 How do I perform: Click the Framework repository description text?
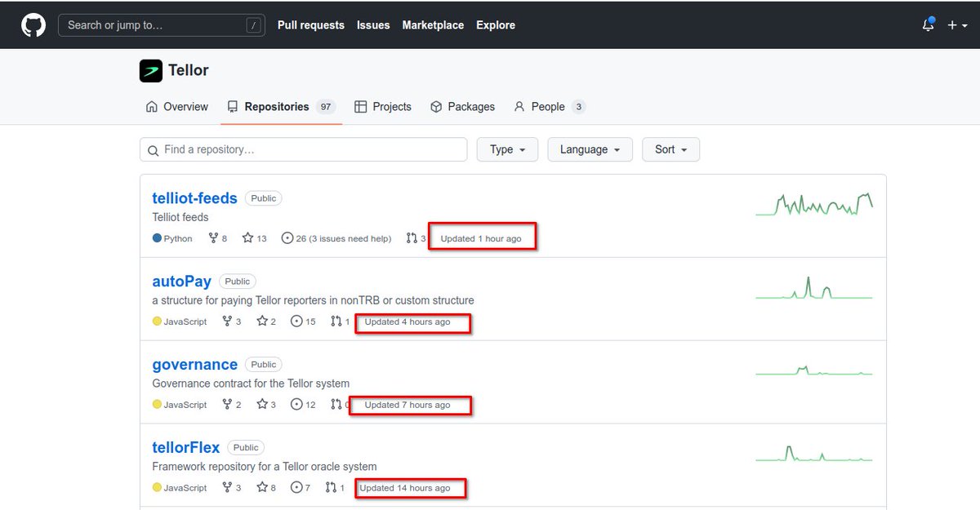click(265, 467)
